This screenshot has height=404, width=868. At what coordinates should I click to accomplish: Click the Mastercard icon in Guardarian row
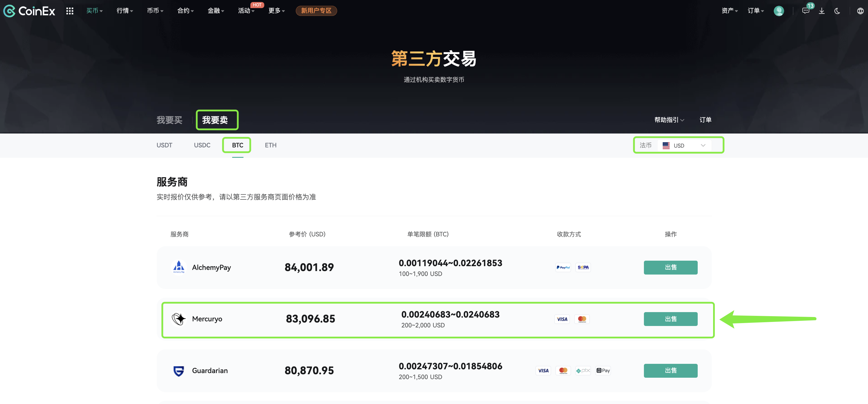point(563,371)
